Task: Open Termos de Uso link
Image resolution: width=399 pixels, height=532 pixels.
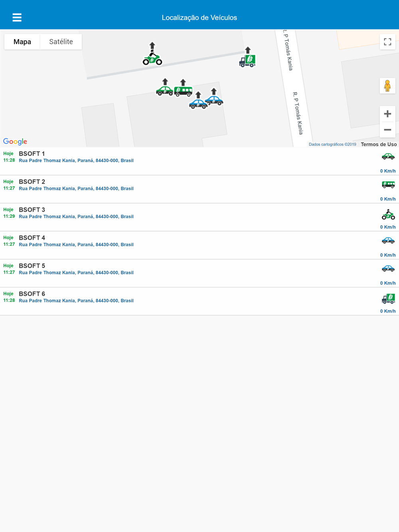Action: point(379,144)
